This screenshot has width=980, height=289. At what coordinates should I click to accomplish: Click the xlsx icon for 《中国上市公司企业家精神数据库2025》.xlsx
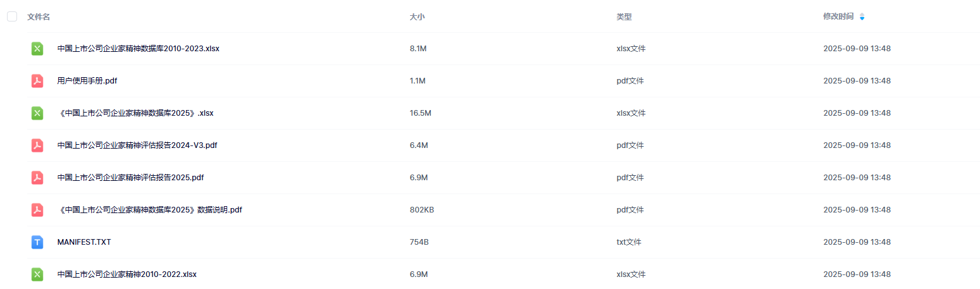37,113
